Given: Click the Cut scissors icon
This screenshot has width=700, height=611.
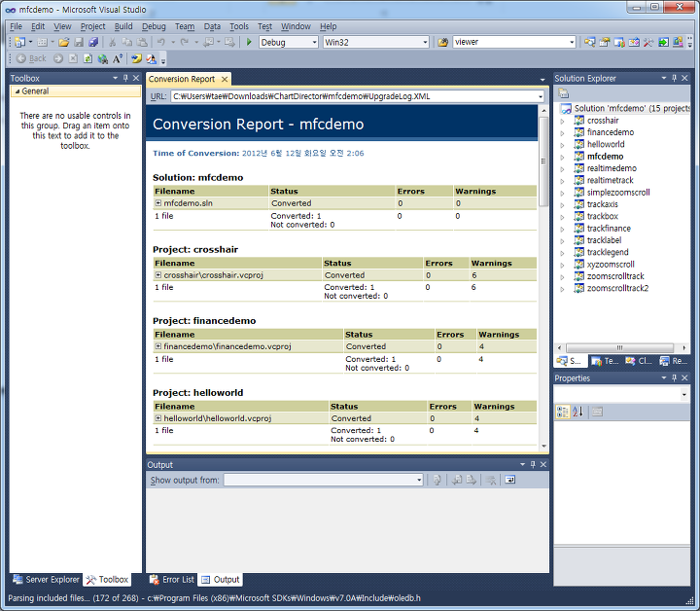Looking at the screenshot, I should coord(113,42).
